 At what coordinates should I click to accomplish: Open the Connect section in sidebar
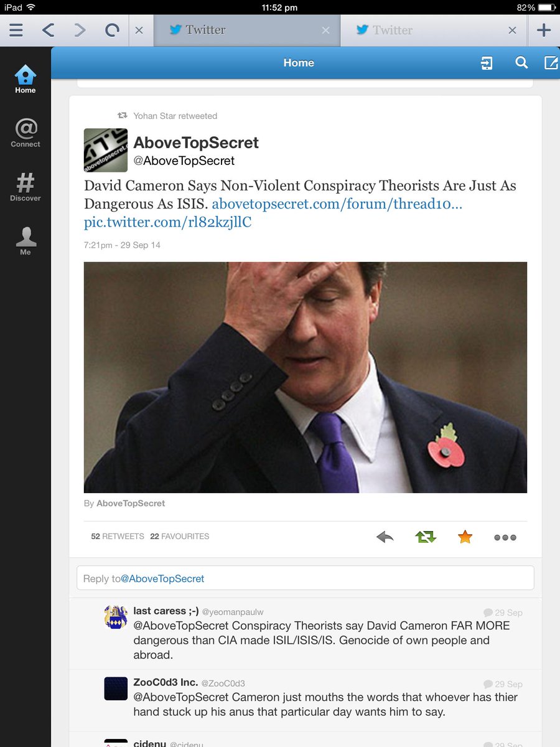pos(26,133)
